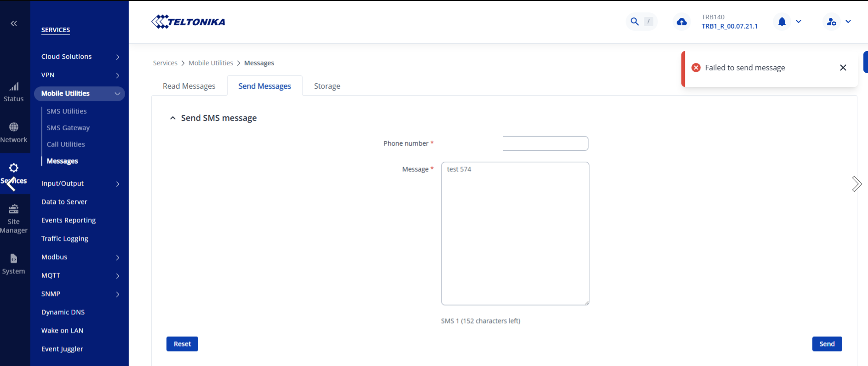
Task: Click the search magnifier icon
Action: pos(635,22)
